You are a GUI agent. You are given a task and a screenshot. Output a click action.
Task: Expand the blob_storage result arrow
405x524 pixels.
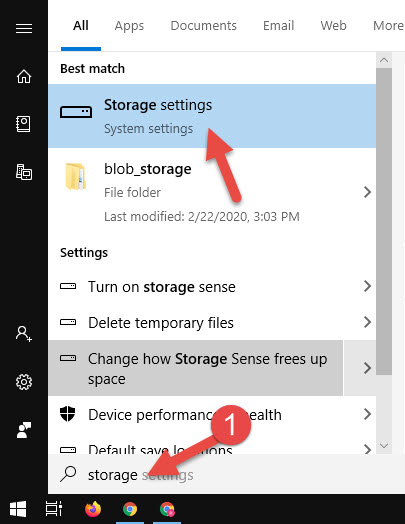[x=367, y=192]
